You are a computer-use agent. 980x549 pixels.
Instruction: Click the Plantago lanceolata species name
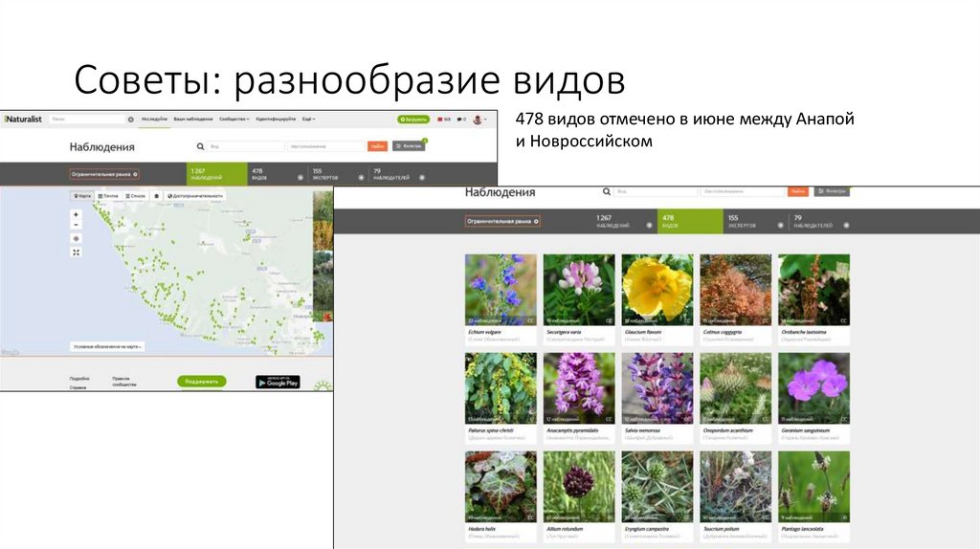coord(803,529)
